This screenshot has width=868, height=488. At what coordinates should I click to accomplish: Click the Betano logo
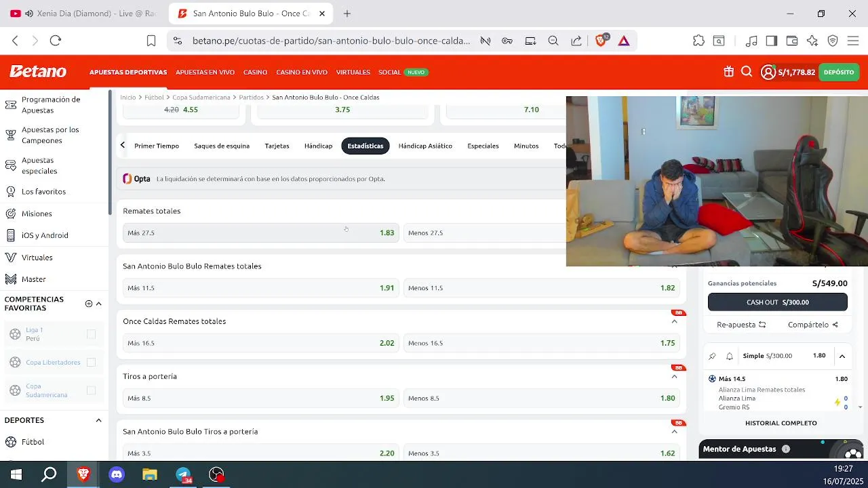coord(38,72)
